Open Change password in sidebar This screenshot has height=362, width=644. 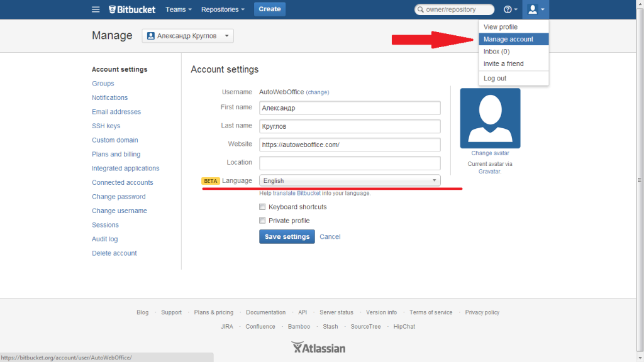119,197
